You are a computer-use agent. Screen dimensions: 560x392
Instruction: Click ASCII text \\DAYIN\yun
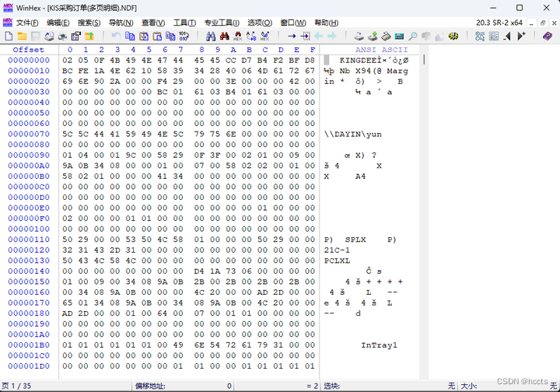(x=352, y=135)
